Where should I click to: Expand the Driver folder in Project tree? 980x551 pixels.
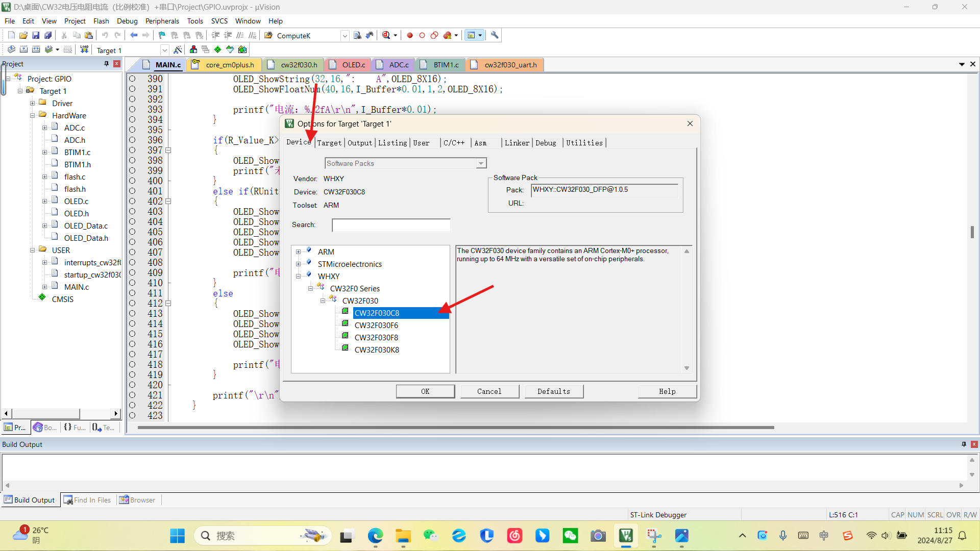pos(33,104)
